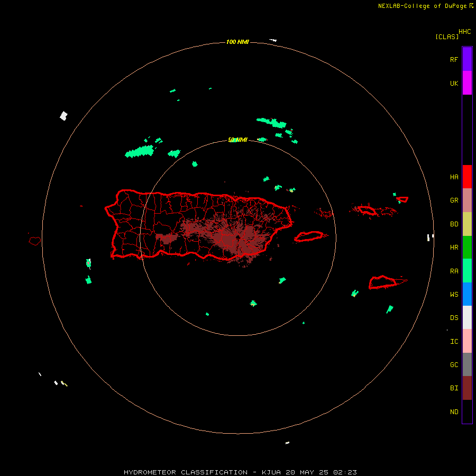Click the BI brown legend swatch
The width and height of the screenshot is (476, 476).
click(467, 388)
